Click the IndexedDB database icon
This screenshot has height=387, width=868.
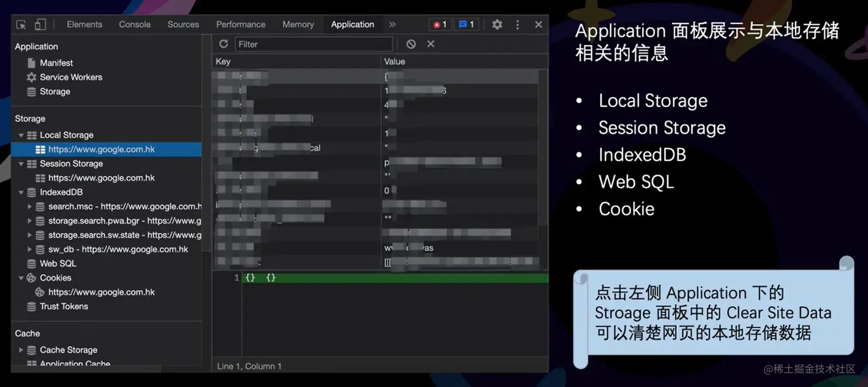pyautogui.click(x=32, y=193)
